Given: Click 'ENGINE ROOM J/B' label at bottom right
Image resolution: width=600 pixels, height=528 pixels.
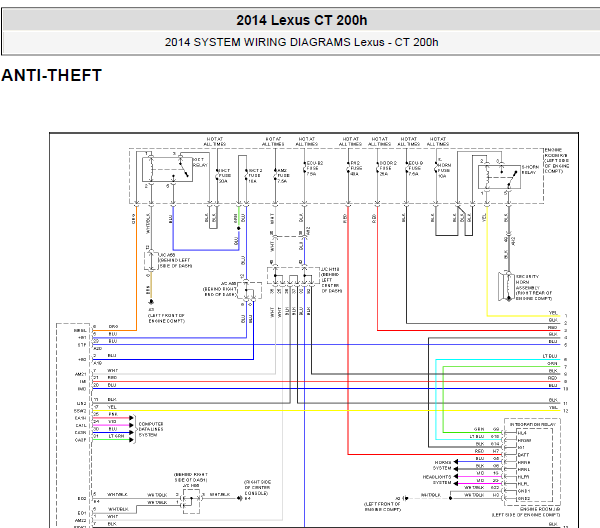Looking at the screenshot, I should (538, 510).
